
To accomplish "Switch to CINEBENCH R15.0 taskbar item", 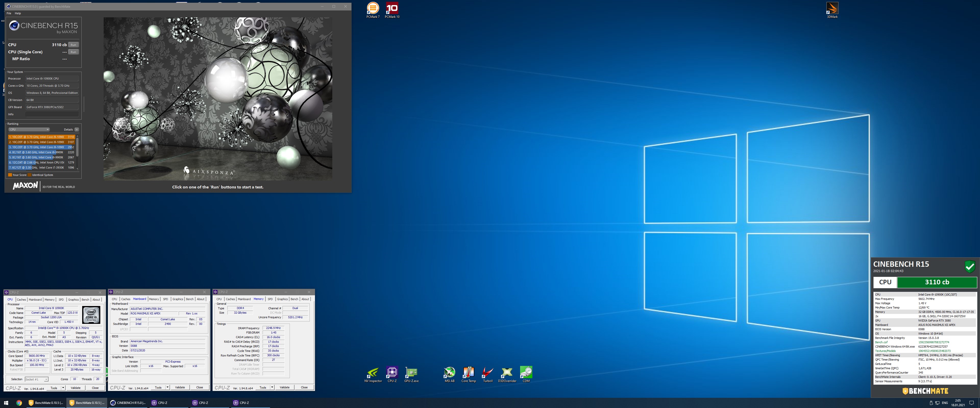I will [x=128, y=403].
